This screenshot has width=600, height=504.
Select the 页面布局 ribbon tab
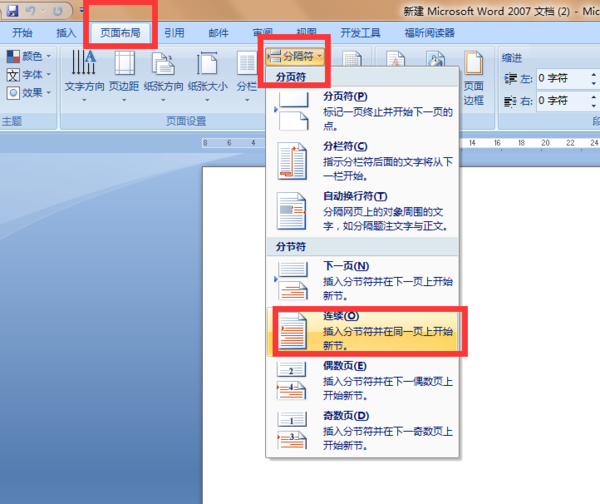[x=120, y=33]
